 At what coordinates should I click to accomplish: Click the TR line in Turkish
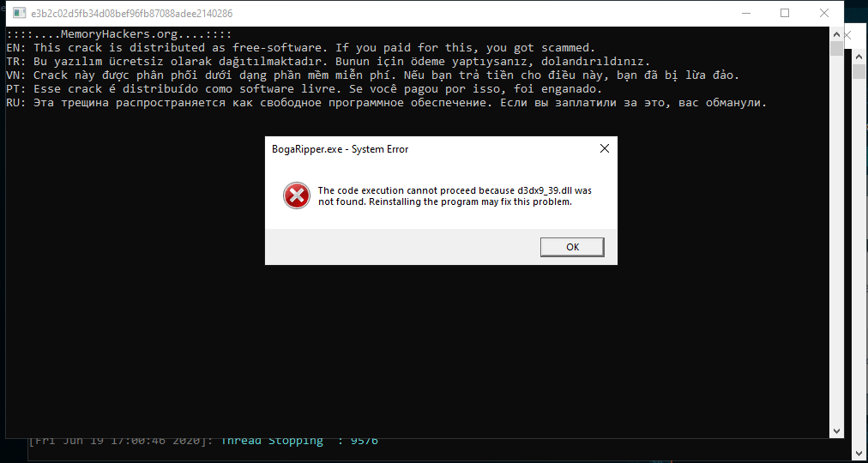pos(329,61)
